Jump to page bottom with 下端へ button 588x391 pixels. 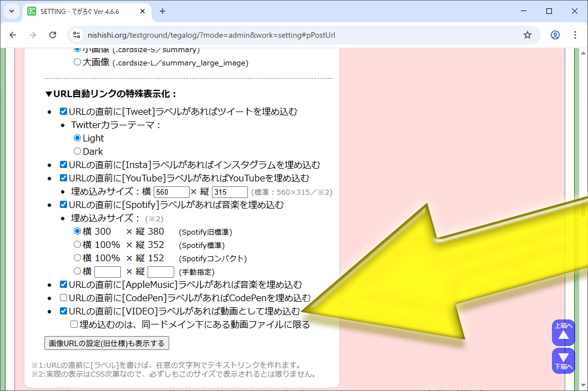[564, 360]
